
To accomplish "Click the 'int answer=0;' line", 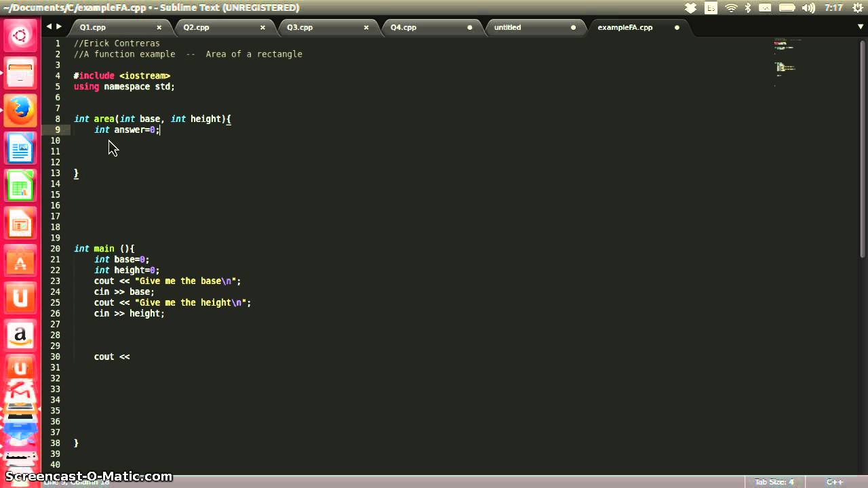I will (127, 130).
